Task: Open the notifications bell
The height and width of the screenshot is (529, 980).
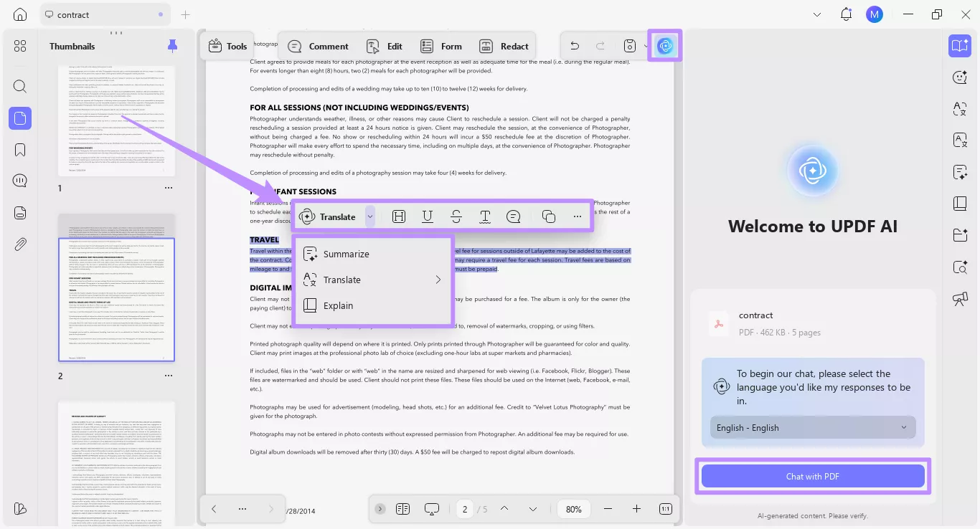Action: click(846, 14)
